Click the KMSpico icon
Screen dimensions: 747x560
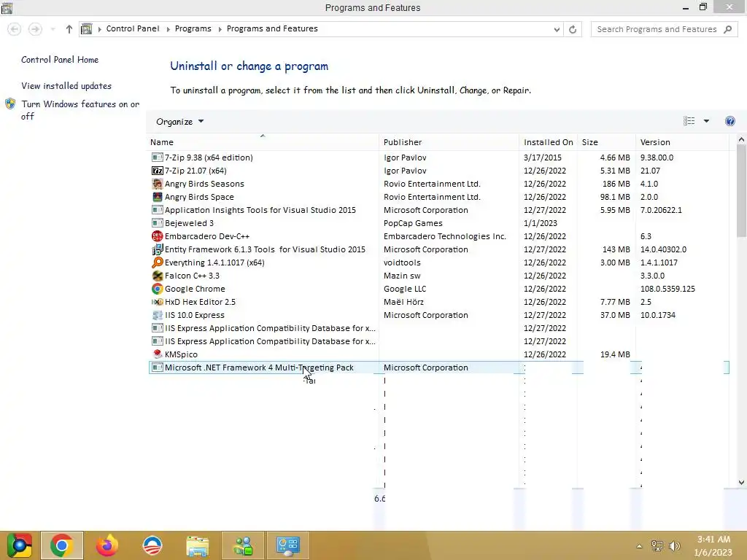tap(158, 354)
